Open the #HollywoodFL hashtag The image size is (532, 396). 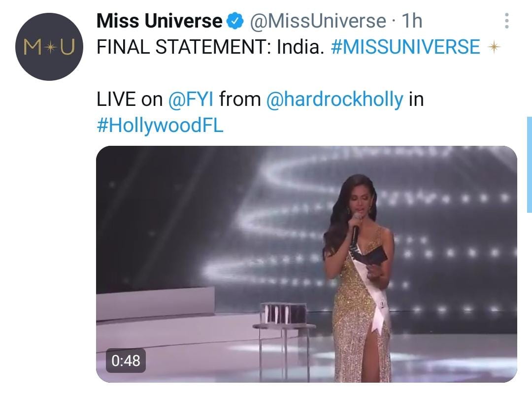(x=160, y=125)
